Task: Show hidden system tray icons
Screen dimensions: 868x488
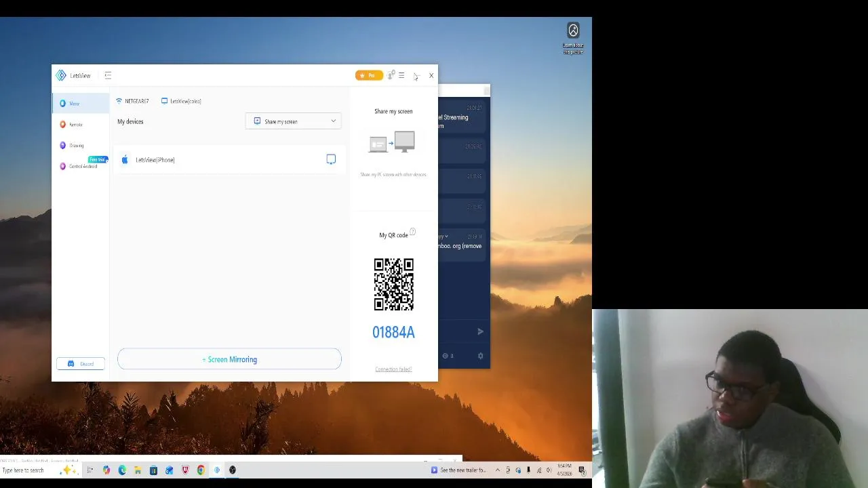Action: tap(498, 470)
